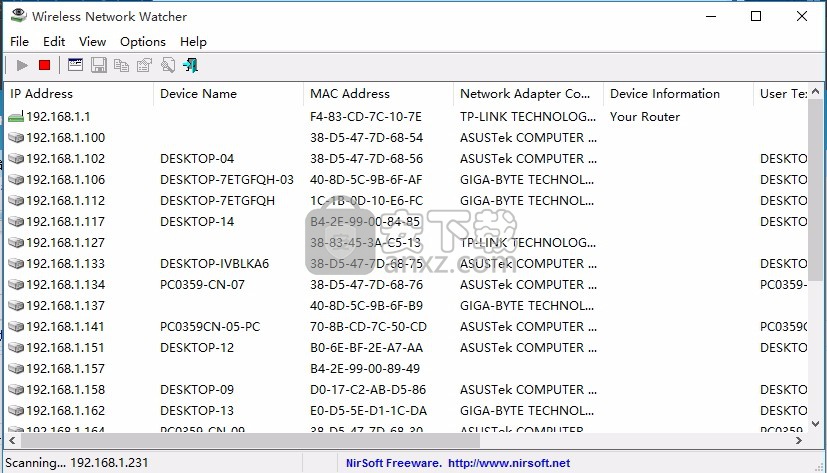Click the device icon of 192.168.1.141

pos(16,326)
